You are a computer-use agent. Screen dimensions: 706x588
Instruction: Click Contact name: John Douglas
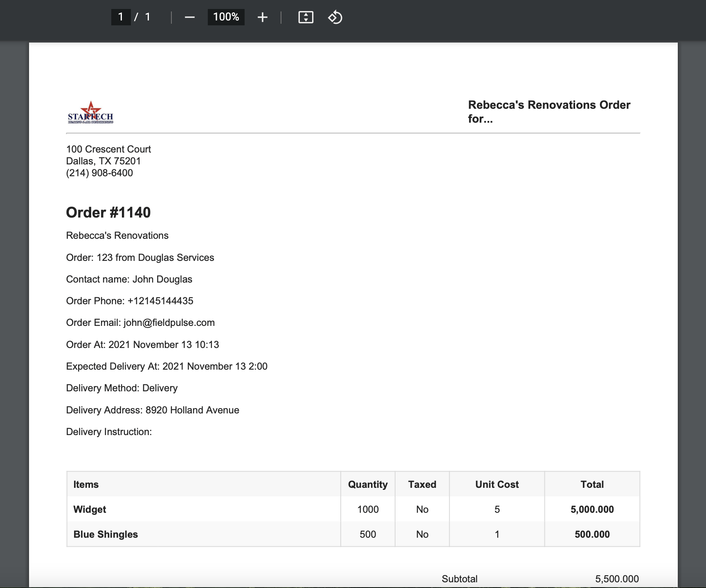click(129, 279)
